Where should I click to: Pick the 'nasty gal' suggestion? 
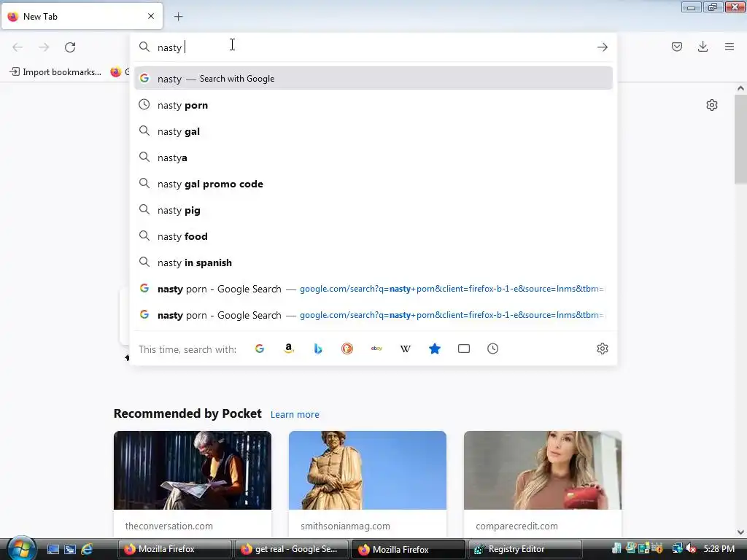(373, 131)
